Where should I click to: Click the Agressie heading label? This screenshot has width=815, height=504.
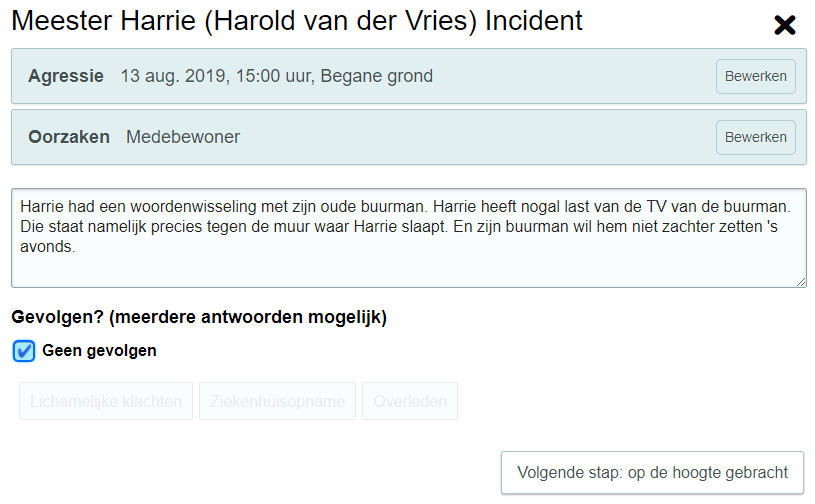coord(66,76)
